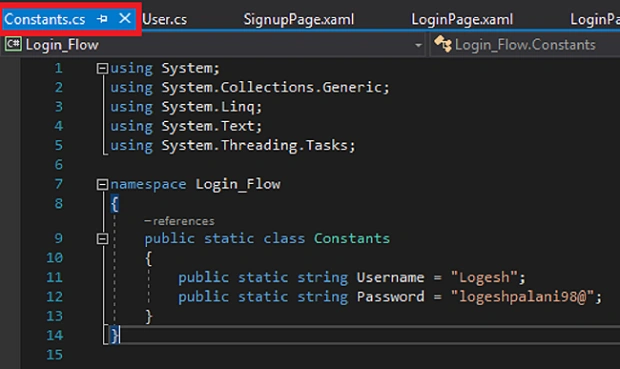Switch to the User.cs tab

pos(164,19)
